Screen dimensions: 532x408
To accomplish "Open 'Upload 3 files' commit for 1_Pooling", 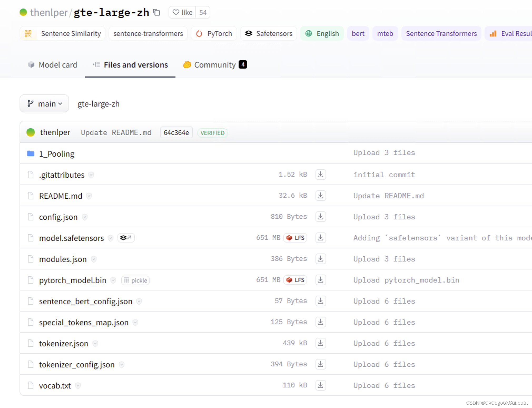I will point(384,153).
